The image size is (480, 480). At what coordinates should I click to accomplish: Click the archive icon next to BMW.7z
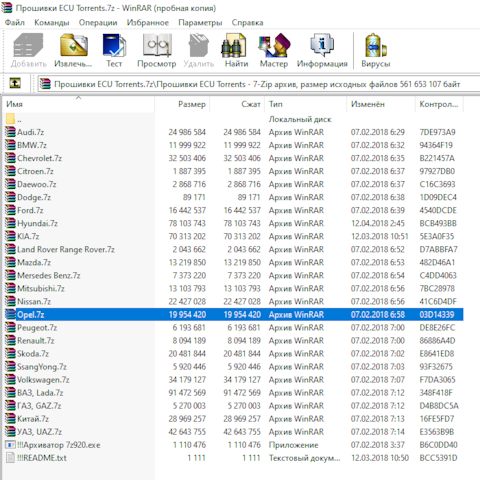[10, 145]
